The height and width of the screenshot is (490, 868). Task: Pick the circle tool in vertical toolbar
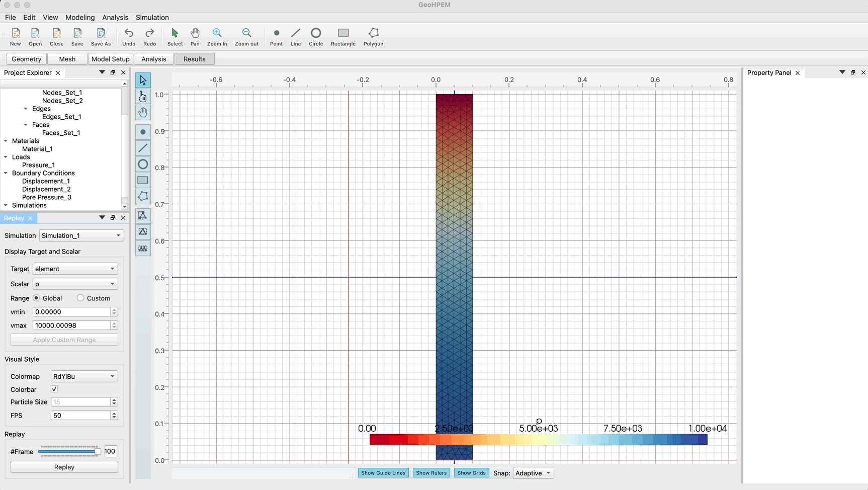coord(143,165)
